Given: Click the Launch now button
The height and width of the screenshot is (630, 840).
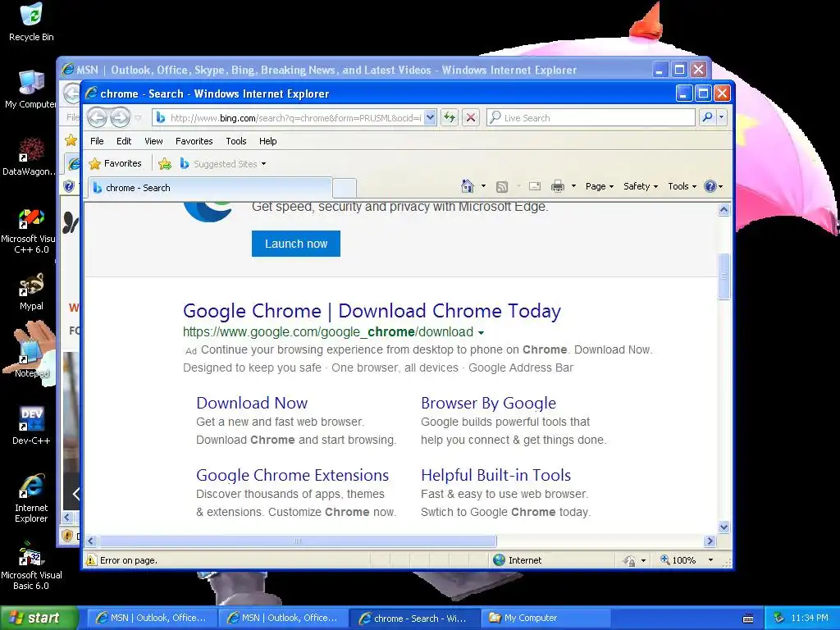Looking at the screenshot, I should pos(295,244).
